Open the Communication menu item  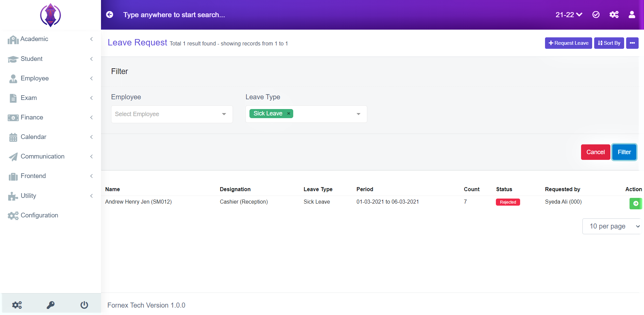(50, 156)
